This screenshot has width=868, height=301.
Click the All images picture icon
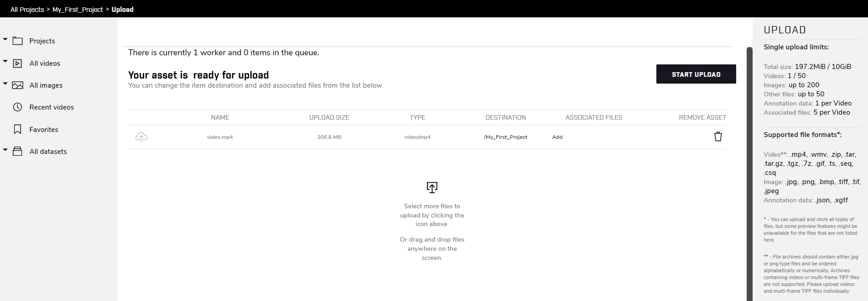(18, 85)
